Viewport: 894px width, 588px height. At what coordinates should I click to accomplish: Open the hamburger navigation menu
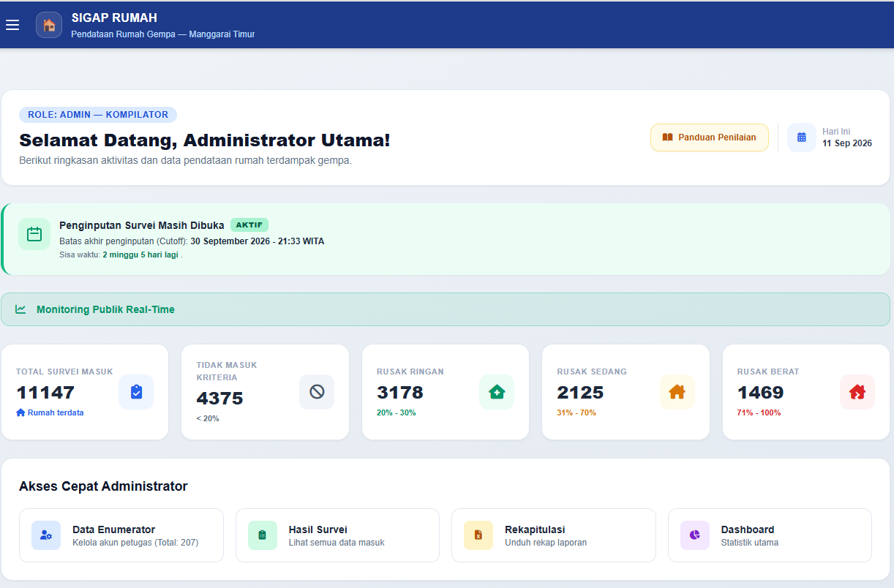point(12,25)
